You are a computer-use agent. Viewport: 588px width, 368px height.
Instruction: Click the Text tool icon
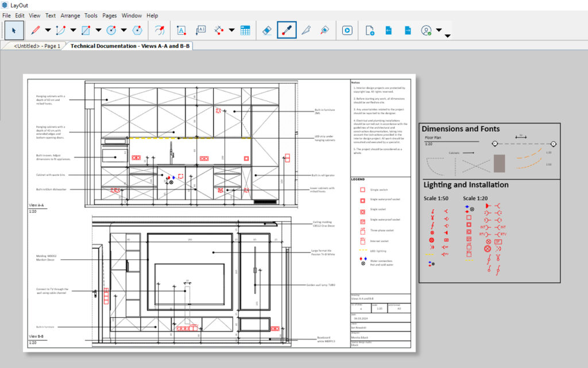click(181, 30)
